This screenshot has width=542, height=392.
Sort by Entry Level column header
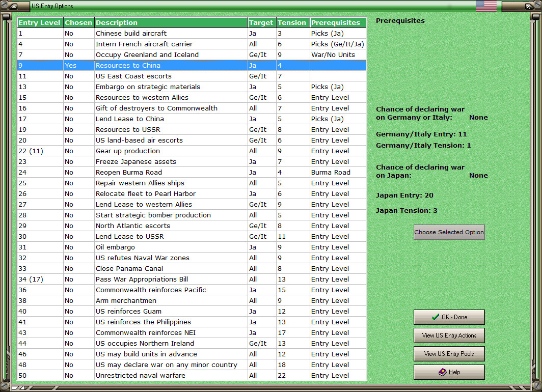click(x=40, y=22)
